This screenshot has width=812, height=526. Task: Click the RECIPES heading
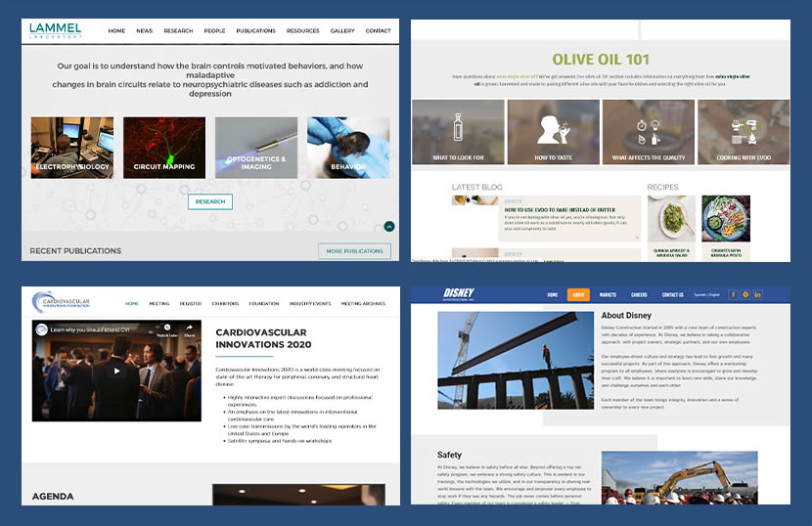663,187
